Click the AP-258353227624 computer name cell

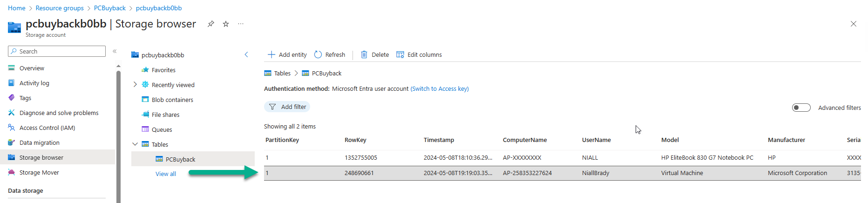click(x=527, y=173)
